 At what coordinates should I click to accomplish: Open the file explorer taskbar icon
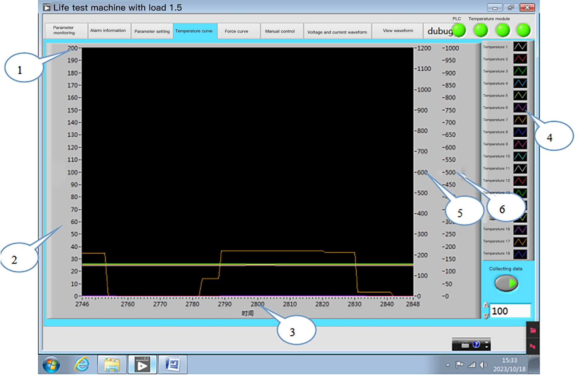[112, 365]
